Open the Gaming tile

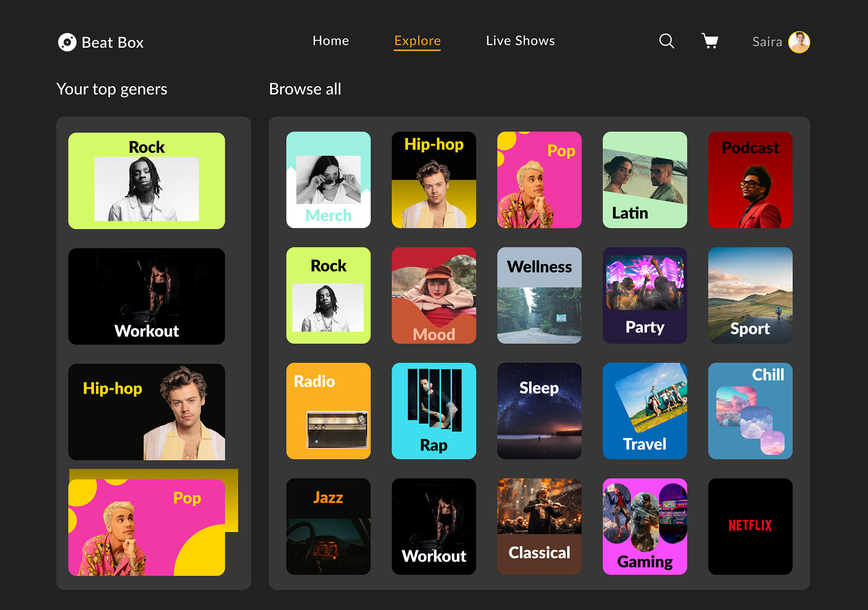coord(645,527)
